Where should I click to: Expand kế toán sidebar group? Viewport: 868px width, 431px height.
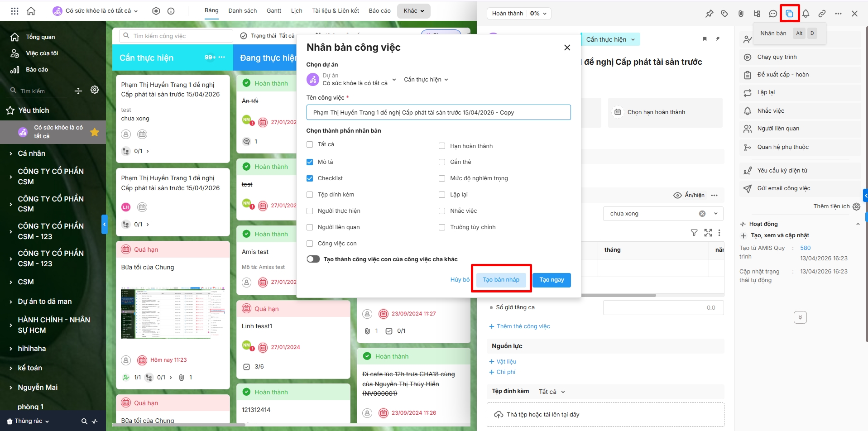pos(11,368)
